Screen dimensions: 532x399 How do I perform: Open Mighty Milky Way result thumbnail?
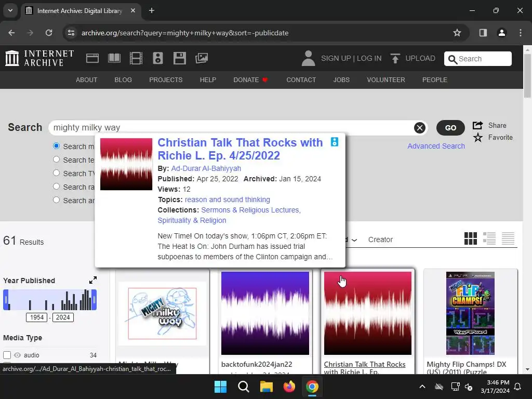162,313
